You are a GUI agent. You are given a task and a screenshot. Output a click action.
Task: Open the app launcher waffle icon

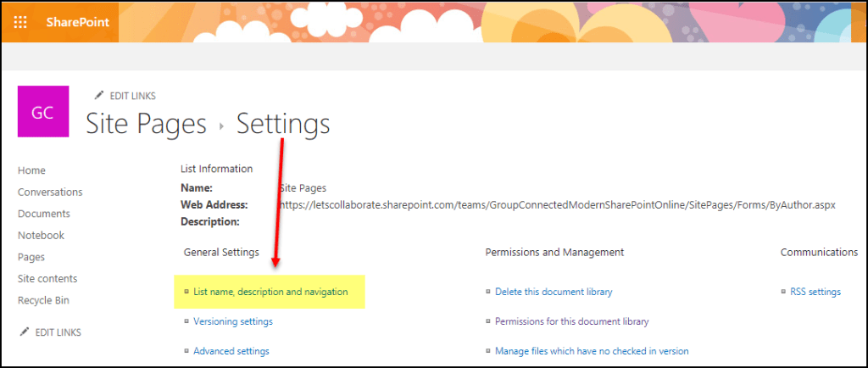coord(21,22)
